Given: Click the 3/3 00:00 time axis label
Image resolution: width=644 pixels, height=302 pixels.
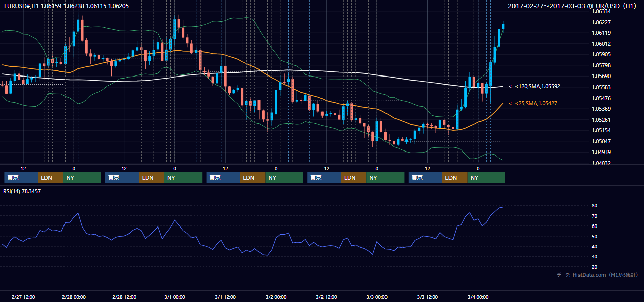Looking at the screenshot, I should tap(377, 297).
